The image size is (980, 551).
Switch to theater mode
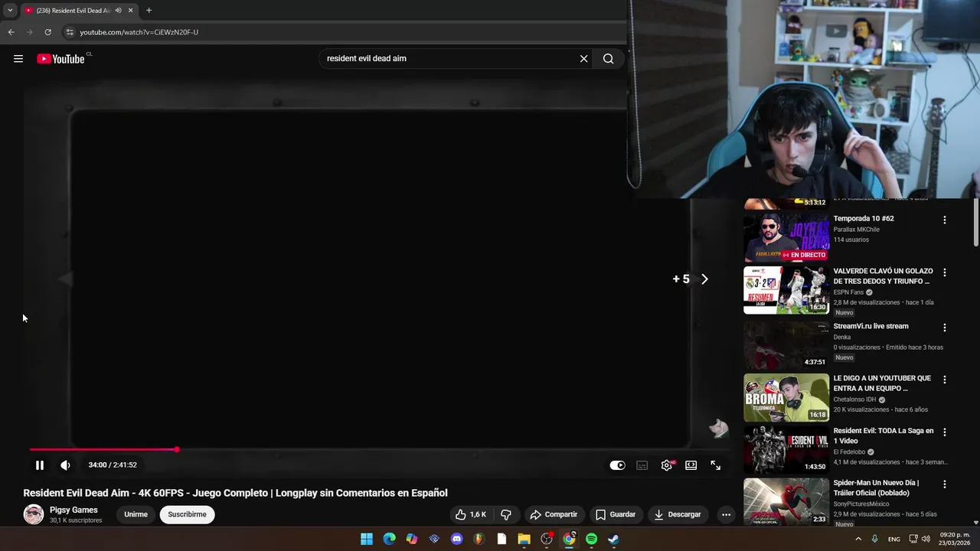coord(691,465)
